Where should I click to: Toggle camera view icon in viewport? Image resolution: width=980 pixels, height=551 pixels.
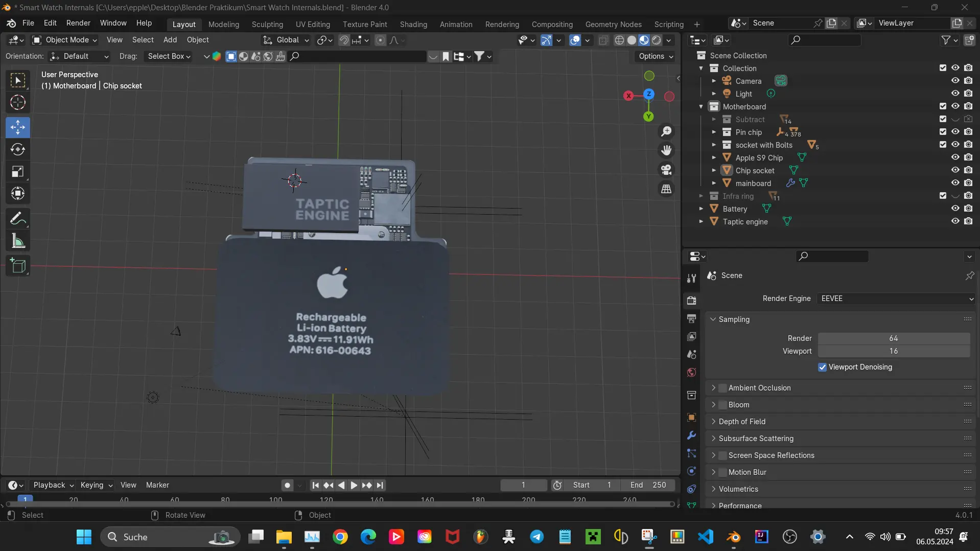[x=666, y=170]
